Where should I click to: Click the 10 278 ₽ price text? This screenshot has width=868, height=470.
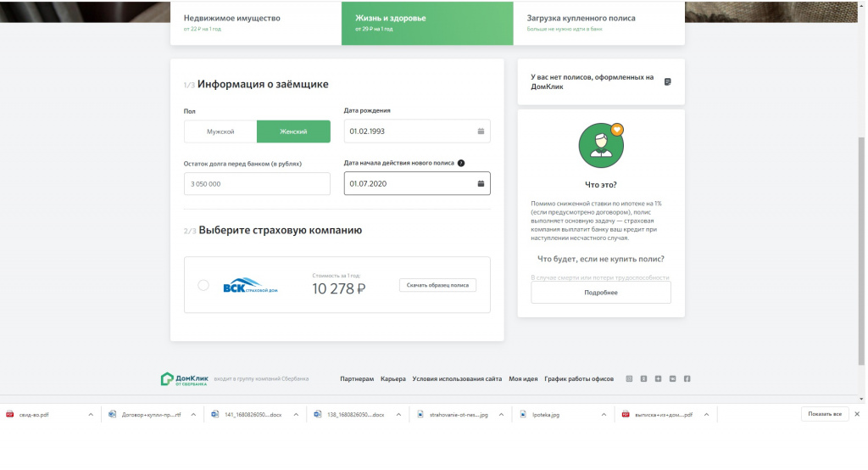[x=339, y=288]
